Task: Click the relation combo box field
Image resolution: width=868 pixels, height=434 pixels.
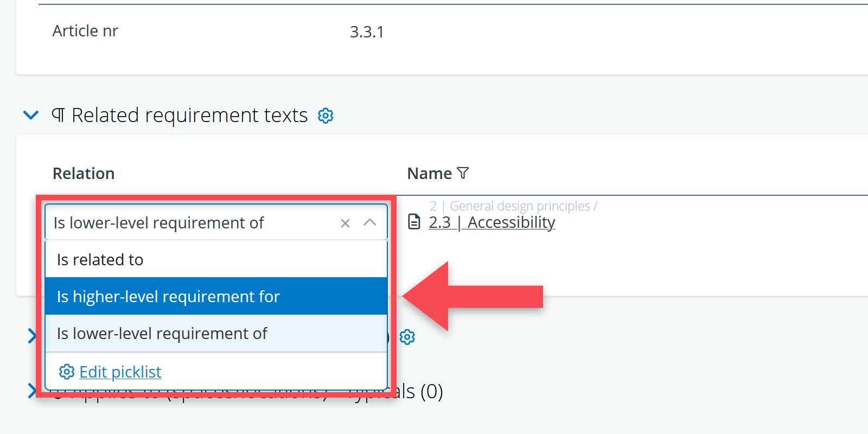Action: pos(190,223)
